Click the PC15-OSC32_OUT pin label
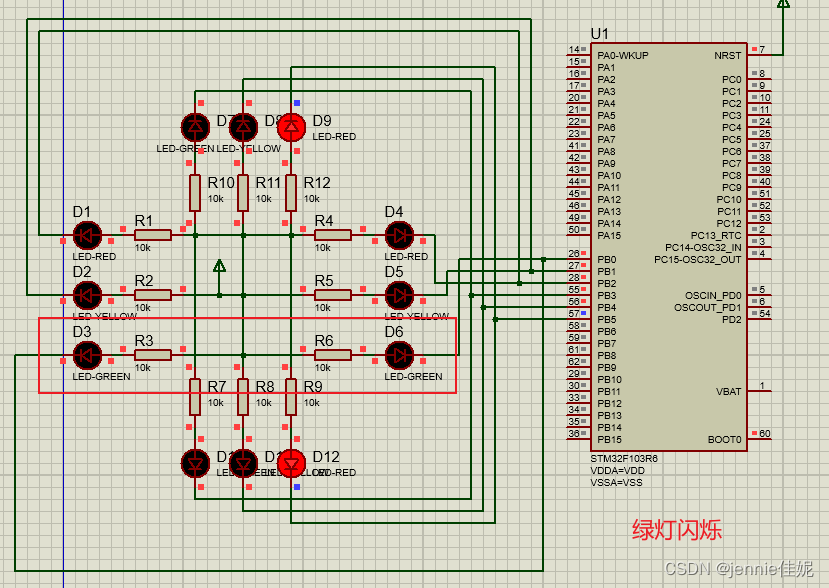 698,260
